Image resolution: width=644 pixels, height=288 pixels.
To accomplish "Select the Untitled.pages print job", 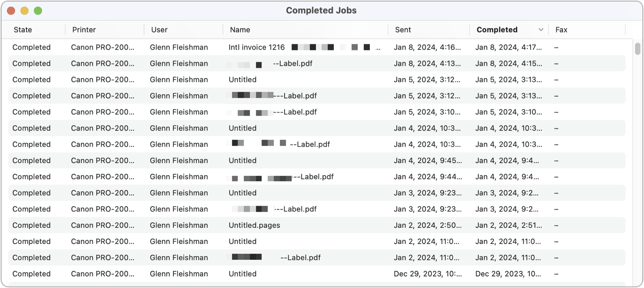I will tap(254, 225).
